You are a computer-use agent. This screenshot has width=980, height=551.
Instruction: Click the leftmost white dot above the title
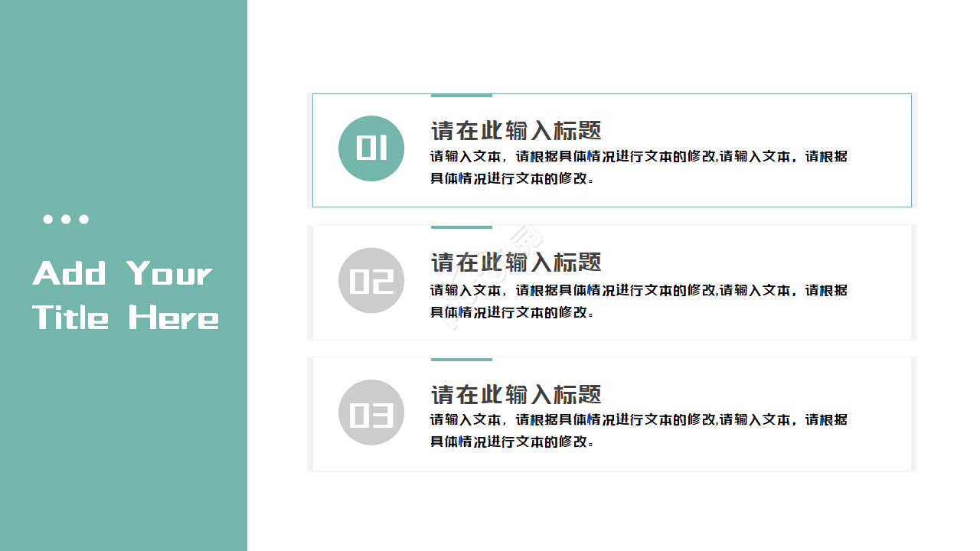pyautogui.click(x=47, y=220)
